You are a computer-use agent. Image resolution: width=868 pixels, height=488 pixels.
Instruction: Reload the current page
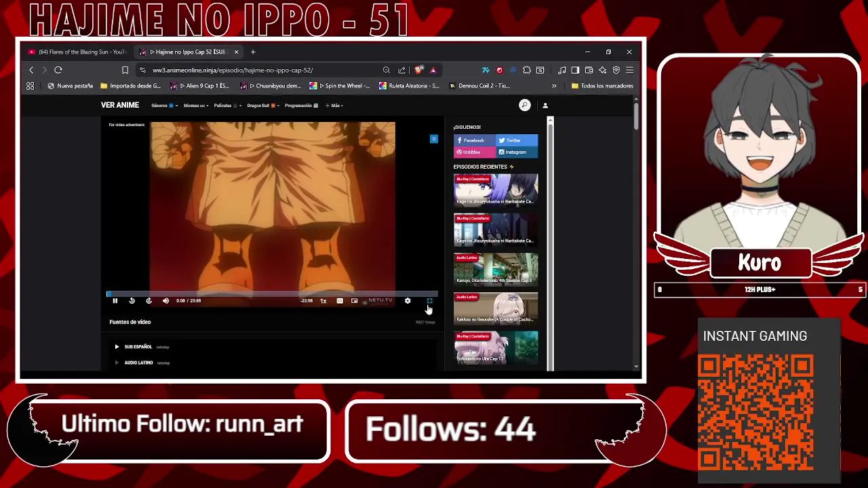pos(58,70)
